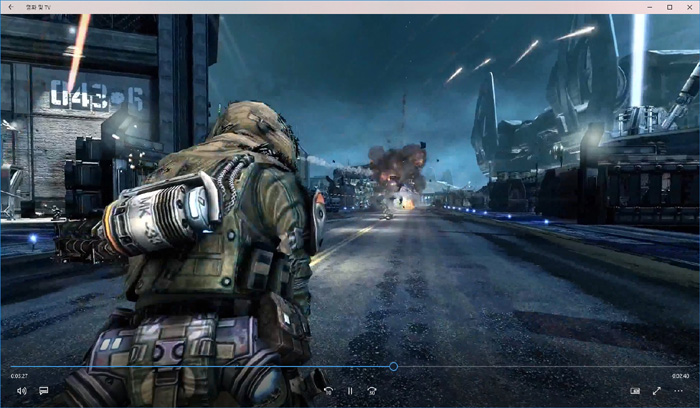Pause the video playback
Screen dimensions: 700x408
click(x=350, y=391)
